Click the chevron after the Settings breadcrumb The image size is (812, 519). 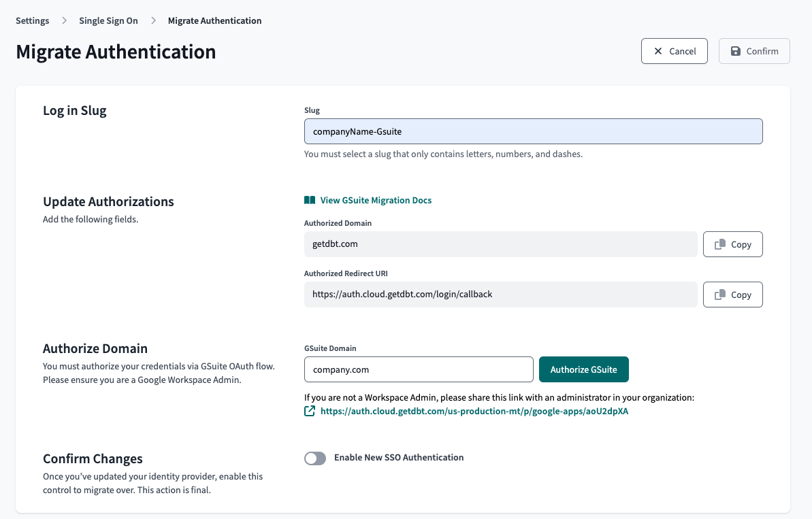(x=63, y=20)
